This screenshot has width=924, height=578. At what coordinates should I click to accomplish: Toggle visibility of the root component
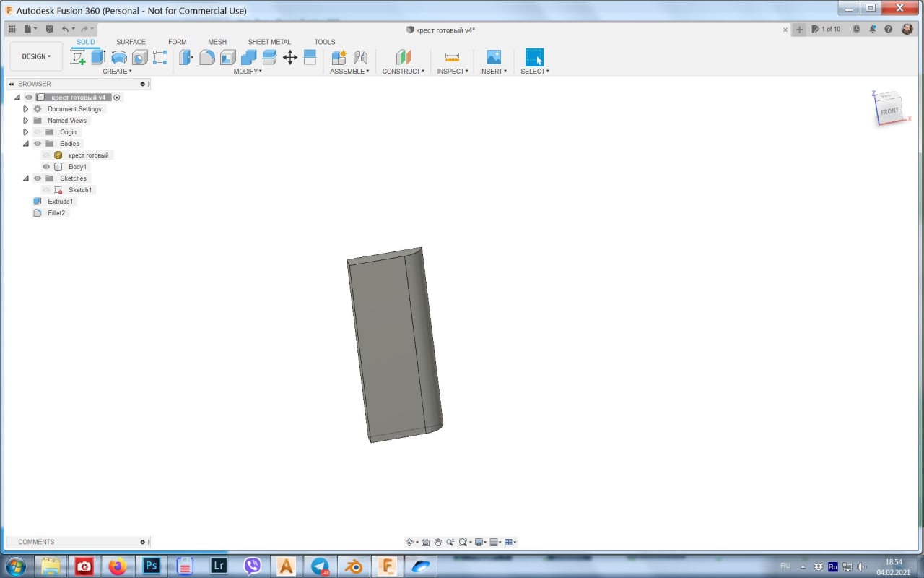29,98
